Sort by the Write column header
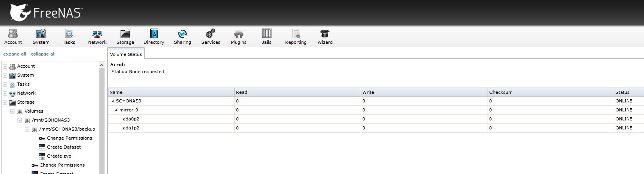 424,92
